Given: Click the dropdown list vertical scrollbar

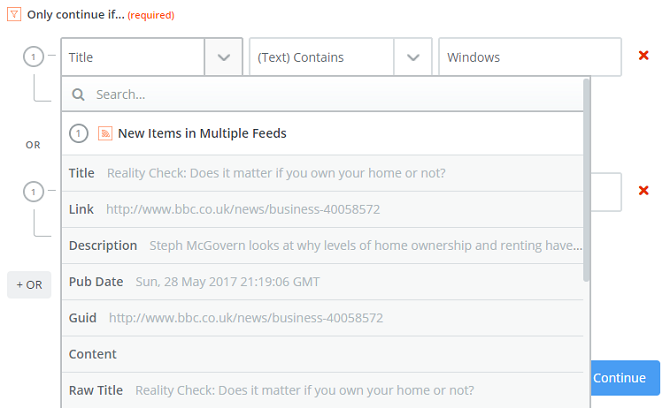Looking at the screenshot, I should click(587, 180).
